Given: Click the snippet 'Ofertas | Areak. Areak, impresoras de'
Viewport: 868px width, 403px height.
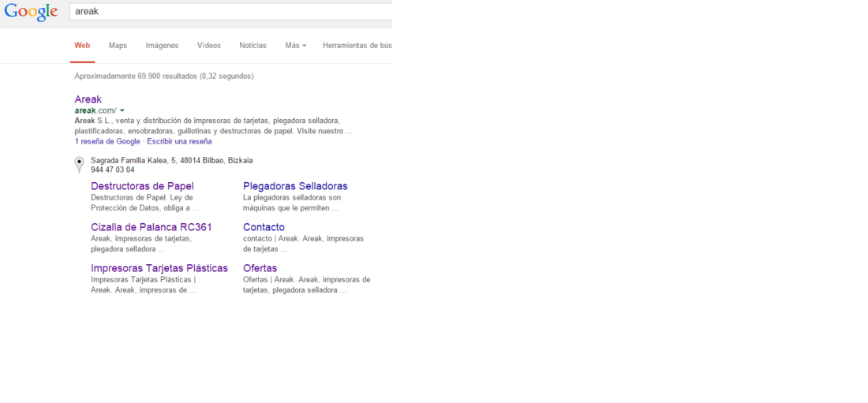Looking at the screenshot, I should click(307, 285).
